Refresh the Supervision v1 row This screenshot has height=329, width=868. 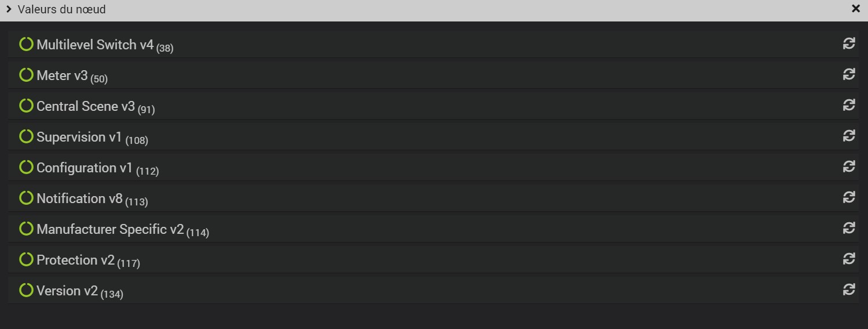click(x=849, y=136)
